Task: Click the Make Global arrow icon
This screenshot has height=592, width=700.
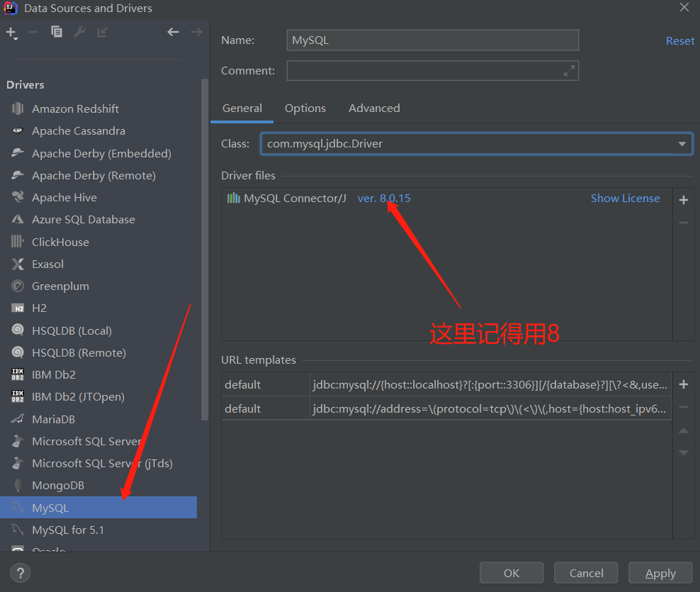Action: point(102,32)
